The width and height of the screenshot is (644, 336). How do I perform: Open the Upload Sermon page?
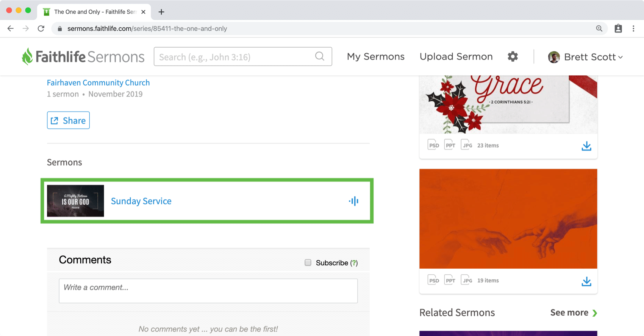(456, 56)
